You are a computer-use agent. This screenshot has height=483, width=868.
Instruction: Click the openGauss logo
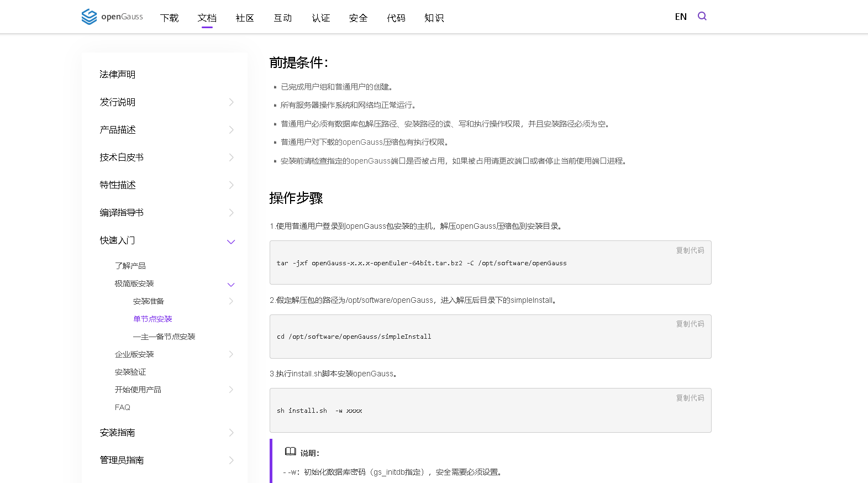(112, 17)
